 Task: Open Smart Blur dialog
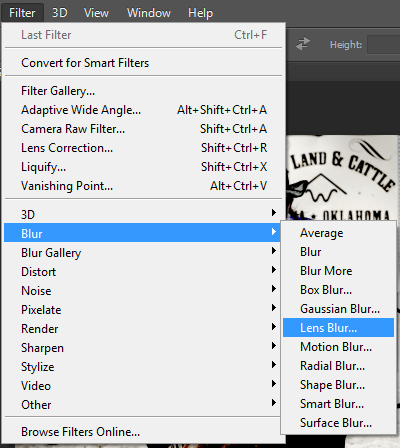[x=338, y=404]
